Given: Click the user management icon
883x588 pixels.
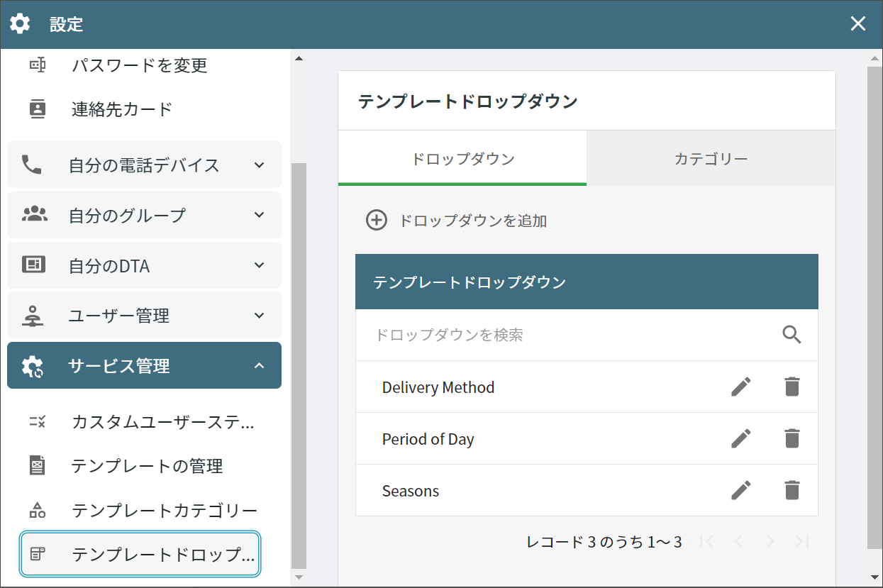Looking at the screenshot, I should click(x=33, y=316).
